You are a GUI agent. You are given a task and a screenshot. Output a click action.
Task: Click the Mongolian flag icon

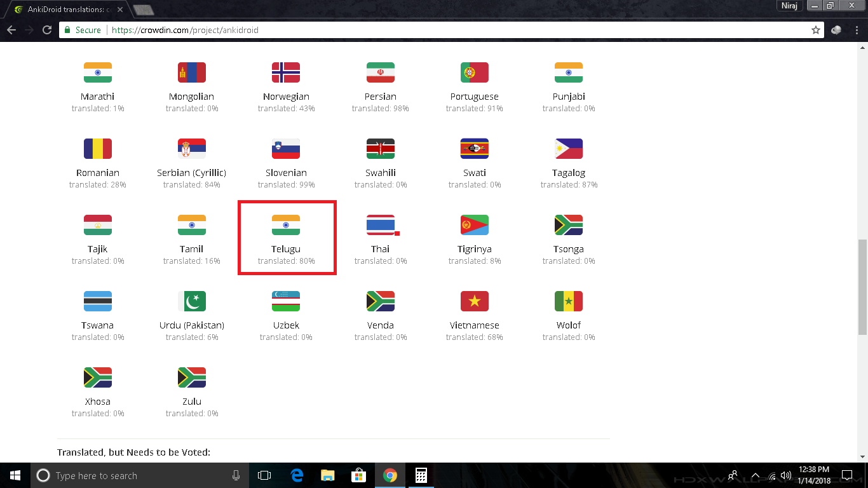click(192, 72)
